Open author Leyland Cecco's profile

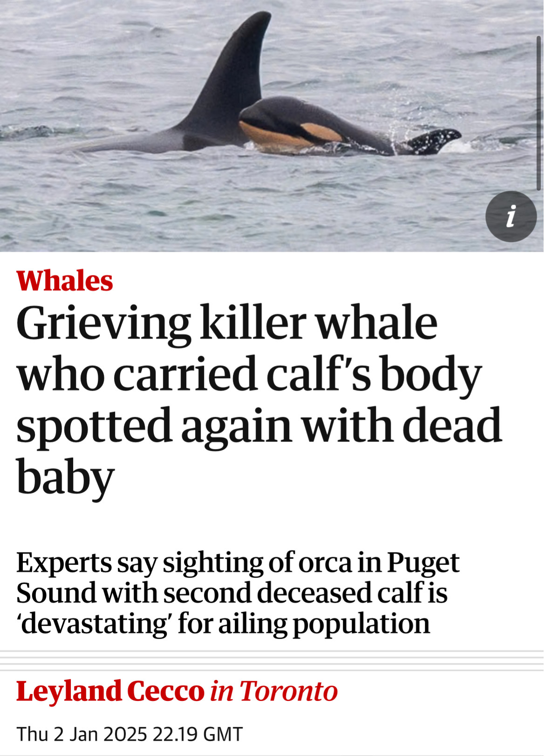click(x=110, y=691)
